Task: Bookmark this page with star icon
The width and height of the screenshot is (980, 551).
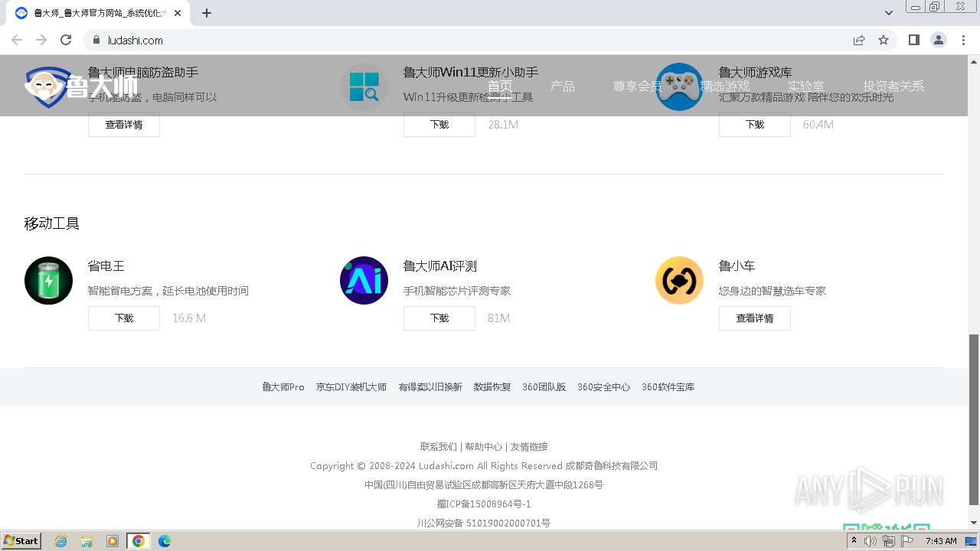Action: pos(884,40)
